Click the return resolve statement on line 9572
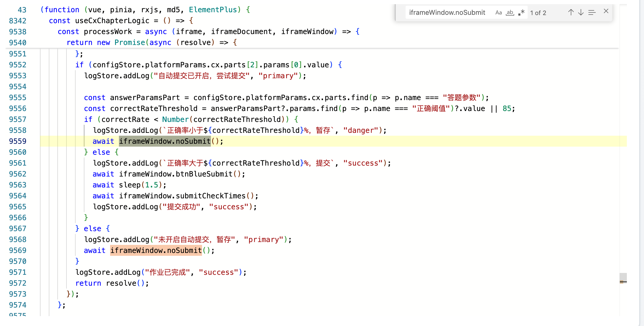Viewport: 644px width, 326px height. coord(112,283)
